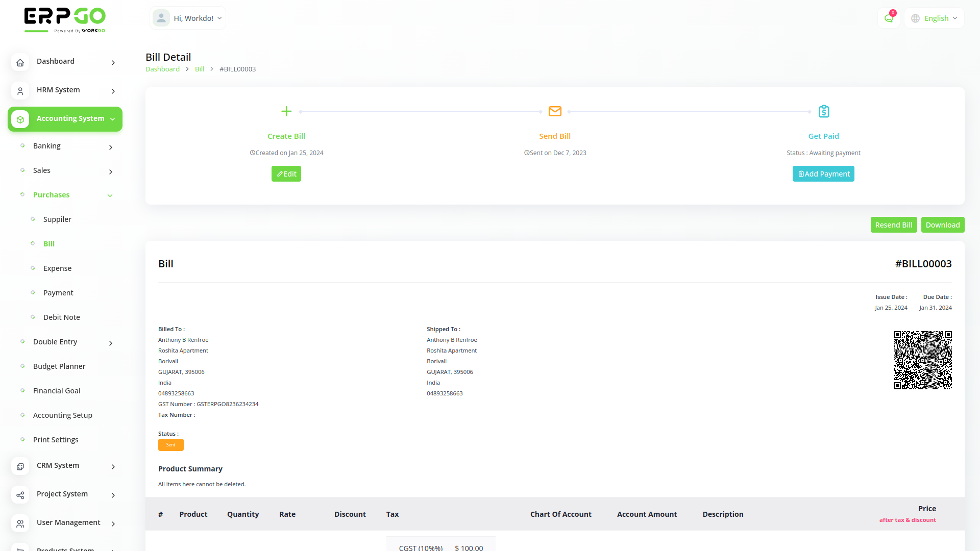Select Expense in the sidebar
The width and height of the screenshot is (980, 551).
point(57,268)
